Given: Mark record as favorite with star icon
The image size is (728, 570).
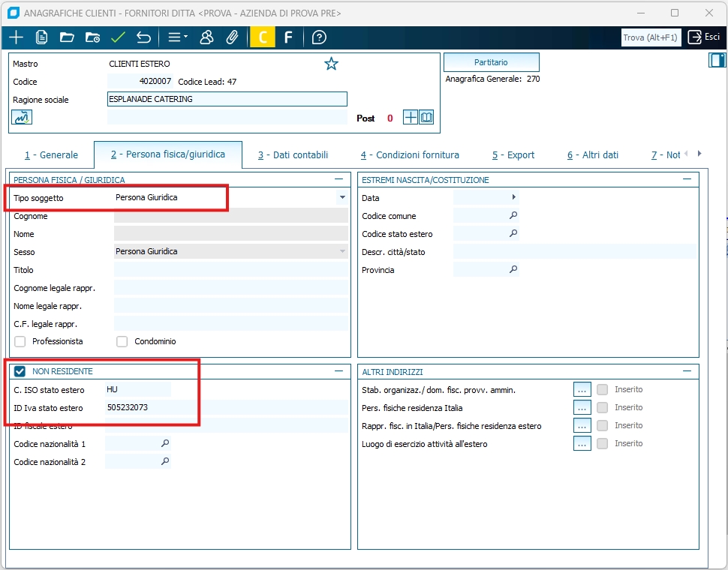Looking at the screenshot, I should click(331, 64).
